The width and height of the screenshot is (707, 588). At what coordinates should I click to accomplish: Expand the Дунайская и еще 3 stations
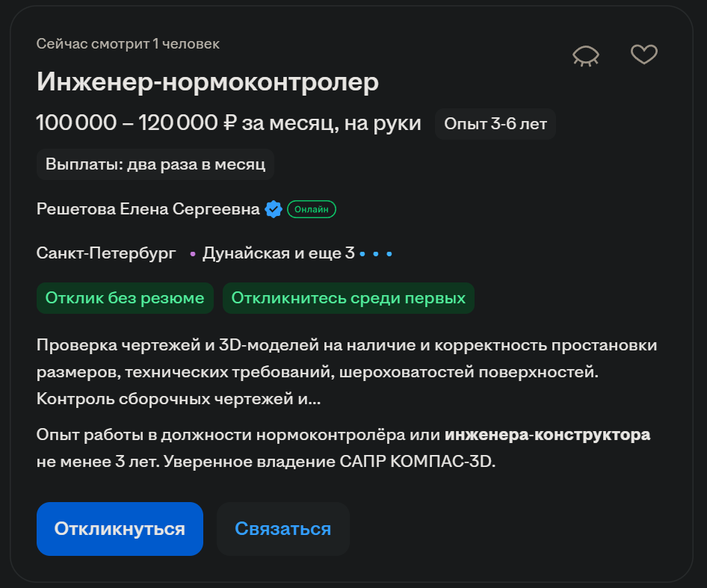click(x=278, y=253)
